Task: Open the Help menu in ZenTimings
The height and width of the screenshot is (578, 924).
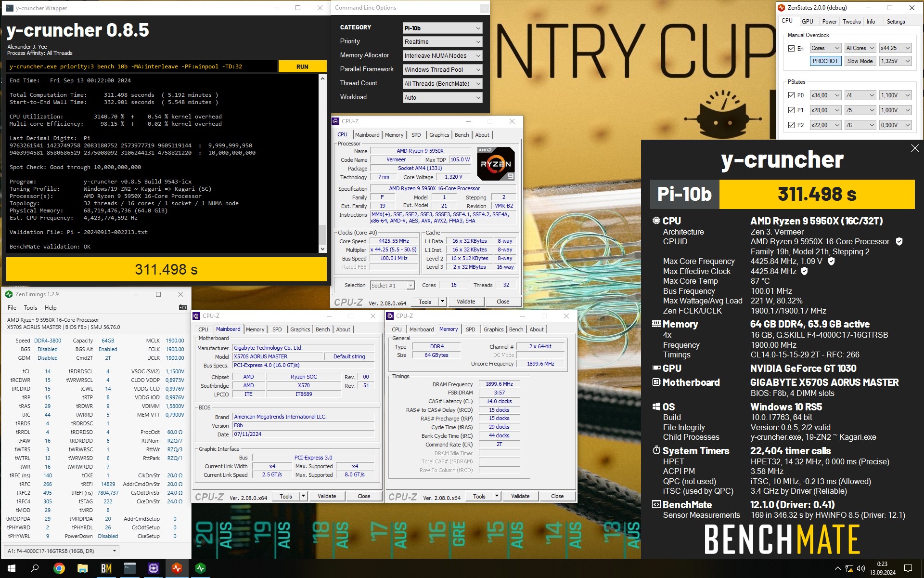Action: [51, 308]
